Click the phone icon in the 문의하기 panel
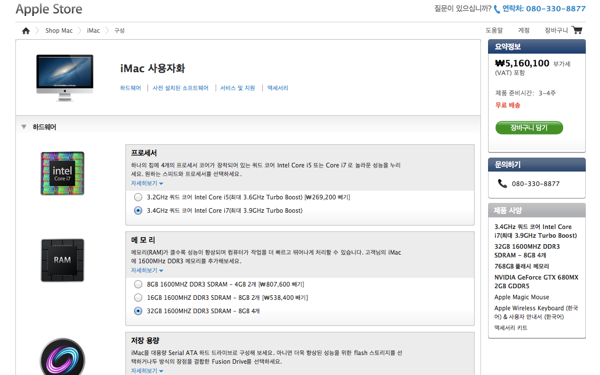The height and width of the screenshot is (375, 600). click(x=502, y=184)
